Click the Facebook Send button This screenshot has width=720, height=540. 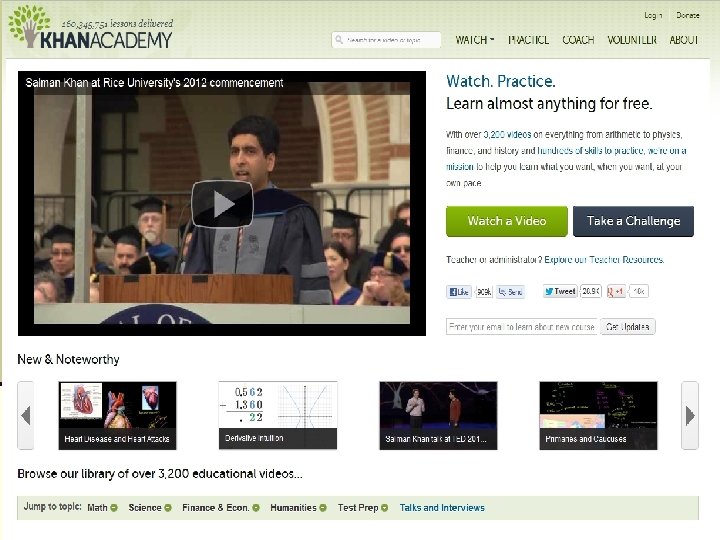(x=510, y=292)
